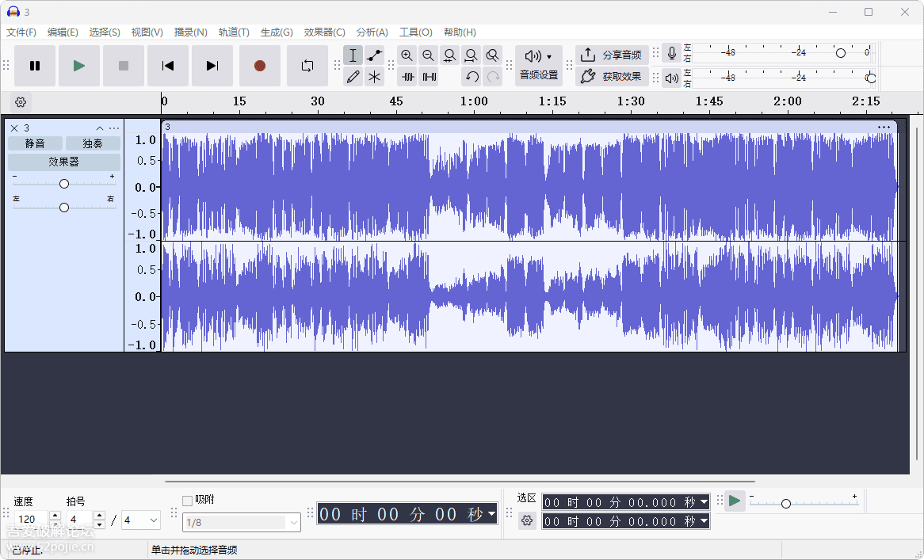Adjust track pan slider knob
This screenshot has width=924, height=560.
[x=64, y=208]
